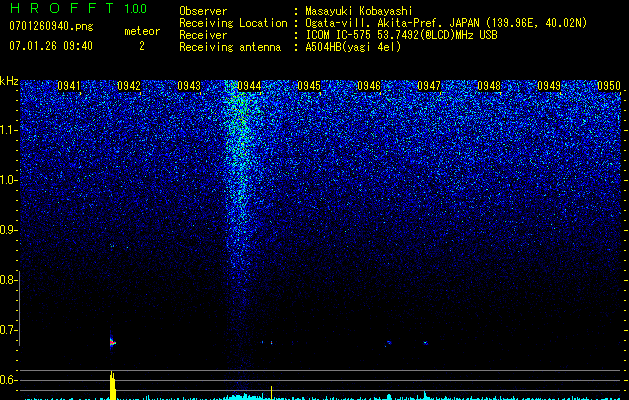Click the kHz axis unit label
Screen dimensions: 629x400
tap(9, 81)
